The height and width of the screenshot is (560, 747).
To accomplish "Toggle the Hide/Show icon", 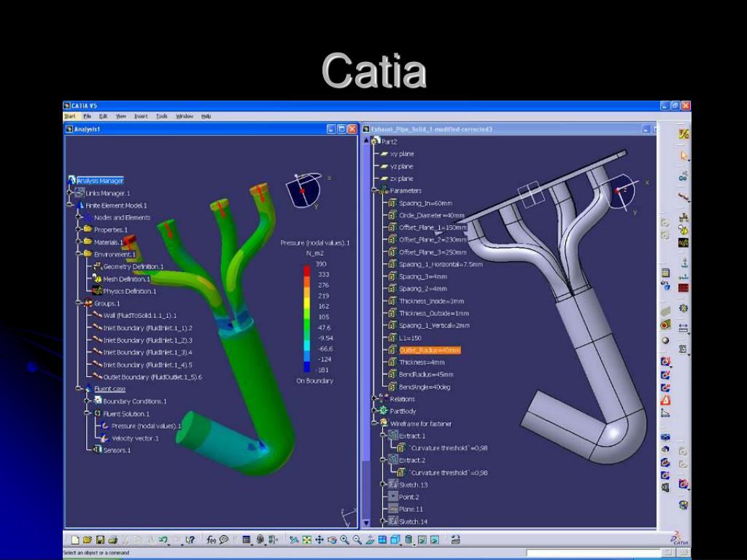I will click(422, 540).
